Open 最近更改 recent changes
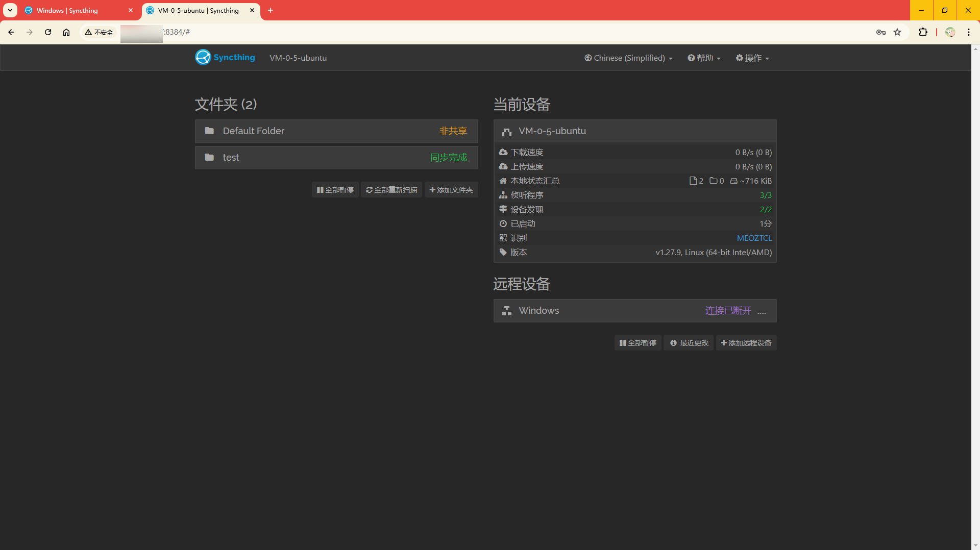This screenshot has height=550, width=980. click(689, 343)
